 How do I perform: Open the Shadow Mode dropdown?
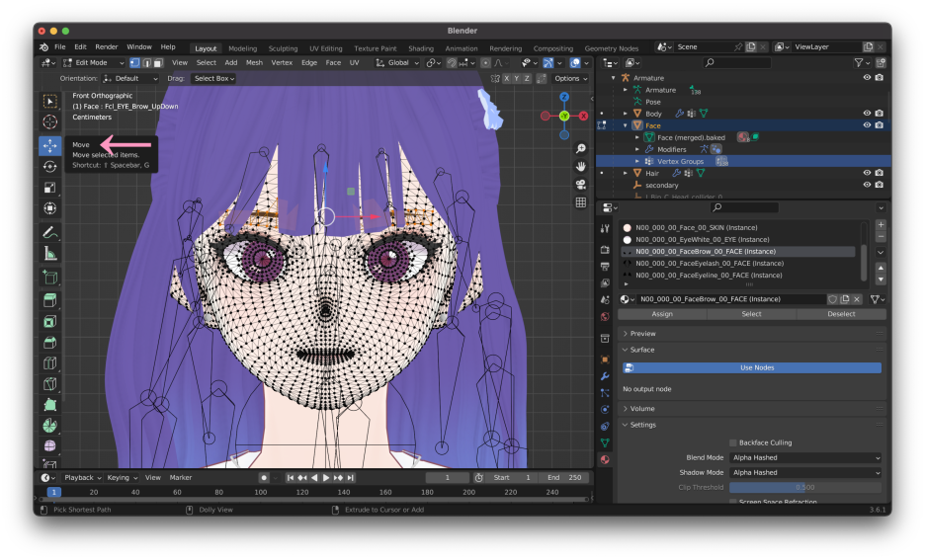(805, 473)
